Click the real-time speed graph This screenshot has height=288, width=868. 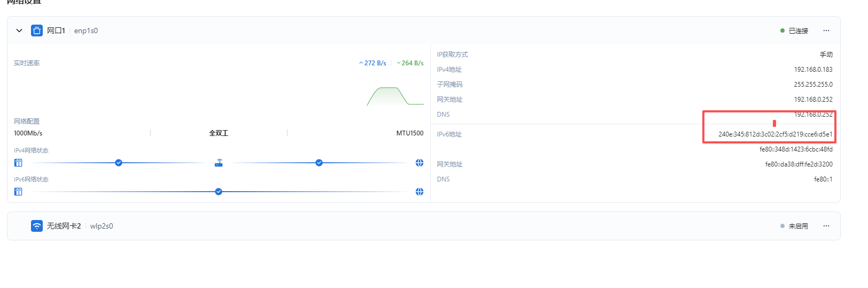(x=395, y=96)
